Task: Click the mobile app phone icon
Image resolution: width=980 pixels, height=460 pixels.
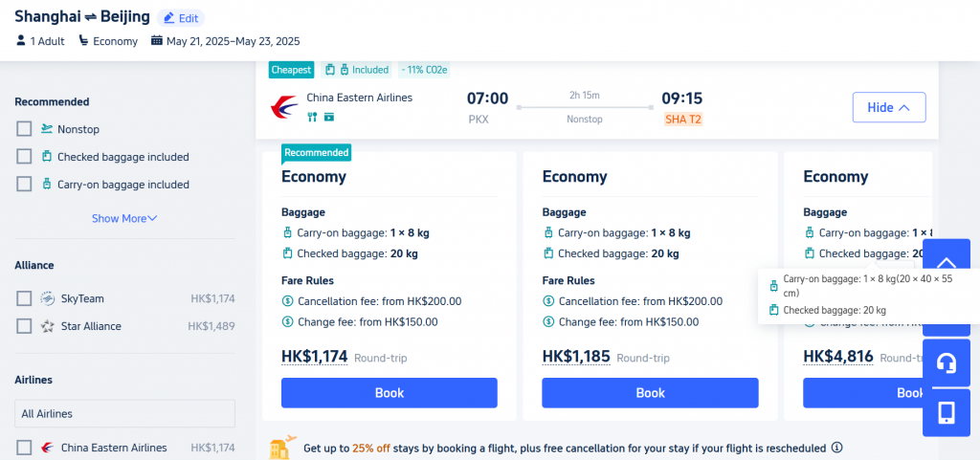Action: [x=947, y=412]
